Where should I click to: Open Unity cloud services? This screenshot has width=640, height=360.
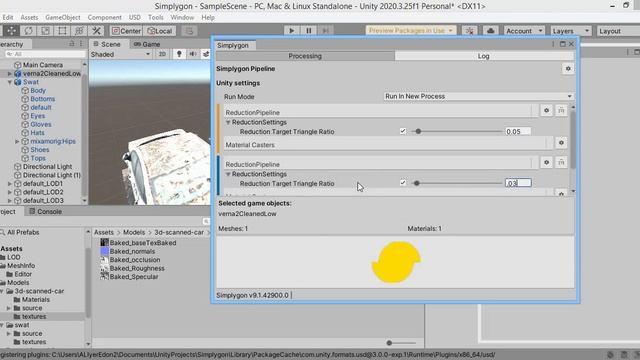click(491, 31)
